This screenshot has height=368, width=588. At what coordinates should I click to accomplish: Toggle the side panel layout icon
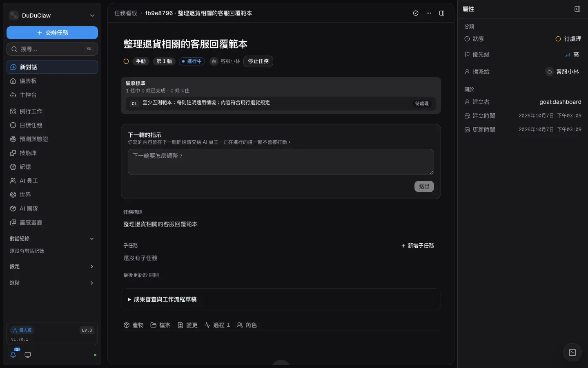[x=442, y=13]
